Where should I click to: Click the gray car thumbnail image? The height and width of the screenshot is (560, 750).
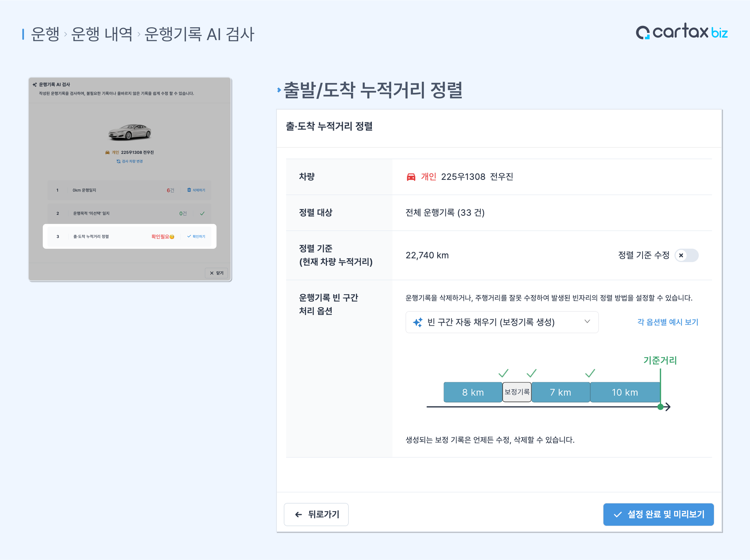pyautogui.click(x=130, y=132)
